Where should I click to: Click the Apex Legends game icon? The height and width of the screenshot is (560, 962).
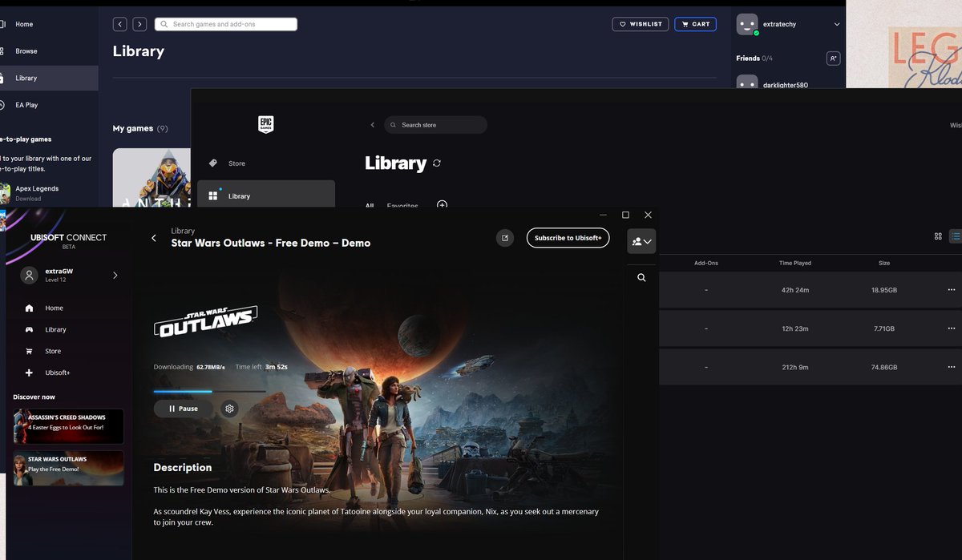pos(5,193)
